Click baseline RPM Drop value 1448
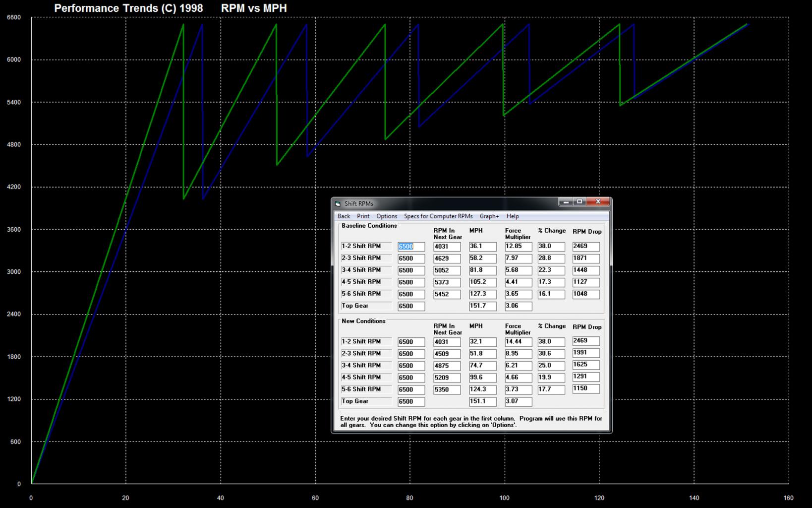Image resolution: width=812 pixels, height=508 pixels. click(586, 270)
